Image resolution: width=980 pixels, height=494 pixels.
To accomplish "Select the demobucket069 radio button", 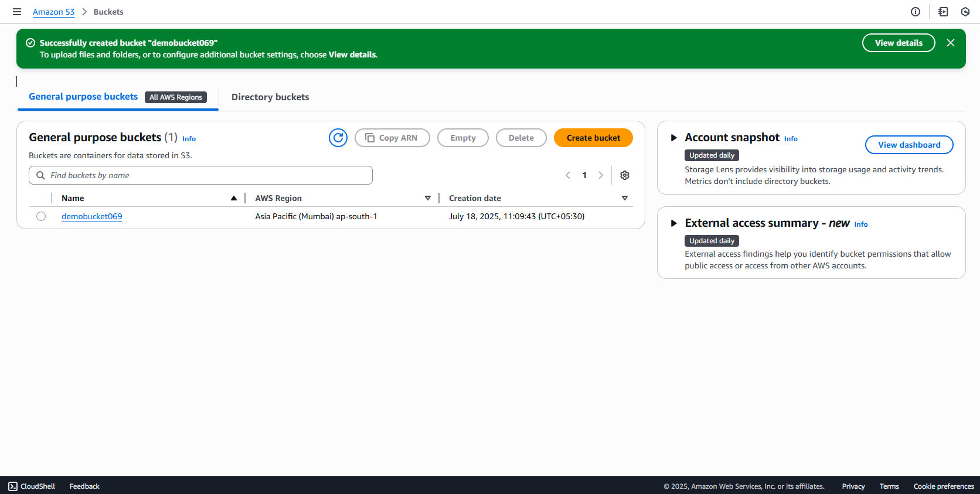I will 41,216.
